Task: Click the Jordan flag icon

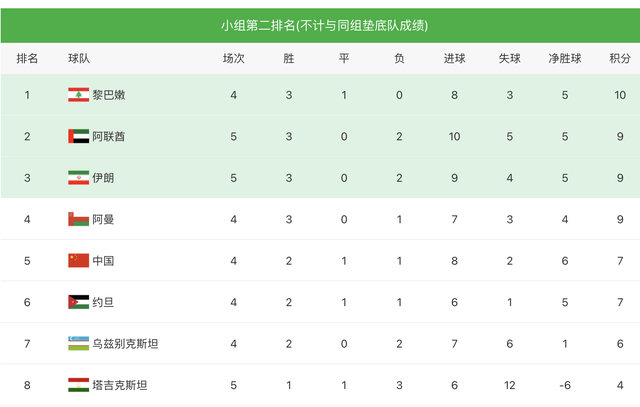Action: pos(78,302)
